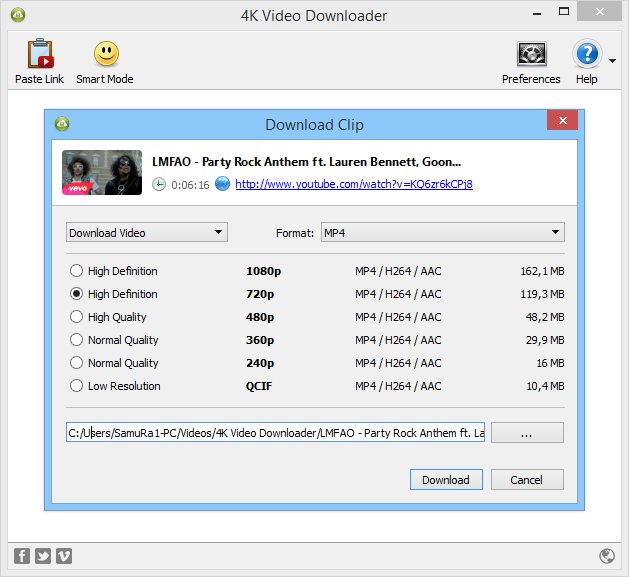The height and width of the screenshot is (577, 629).
Task: Maximize the 4K Video Downloader window
Action: click(x=564, y=12)
